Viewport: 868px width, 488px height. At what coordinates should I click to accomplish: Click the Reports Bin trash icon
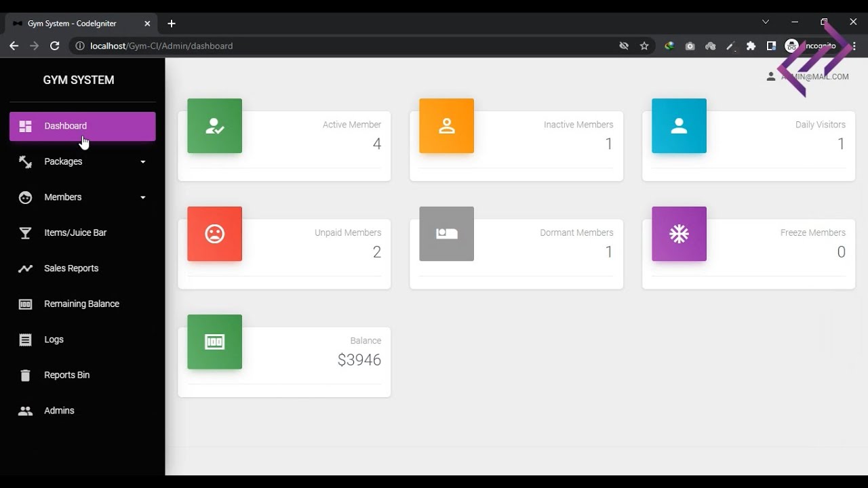coord(25,375)
